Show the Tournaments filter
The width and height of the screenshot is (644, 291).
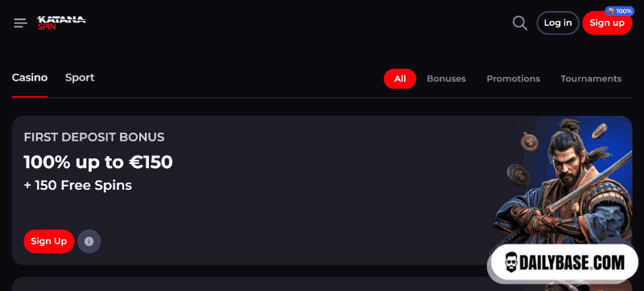coord(591,79)
